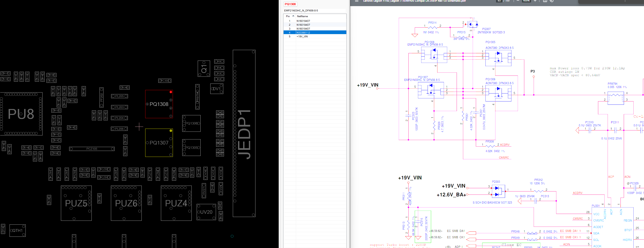Click the PDF zoom in plus button
The height and width of the screenshot is (248, 644).
pyautogui.click(x=535, y=1)
